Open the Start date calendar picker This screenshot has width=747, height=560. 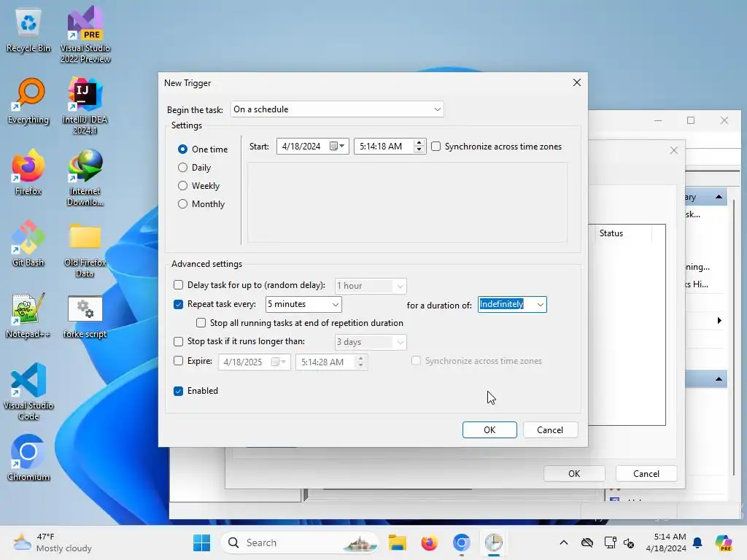[x=337, y=146]
